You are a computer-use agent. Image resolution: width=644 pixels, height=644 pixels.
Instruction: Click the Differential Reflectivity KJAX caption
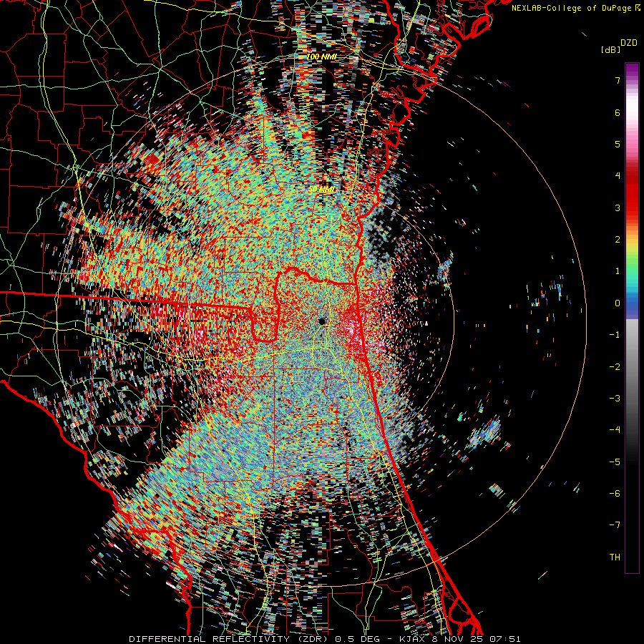(x=324, y=639)
